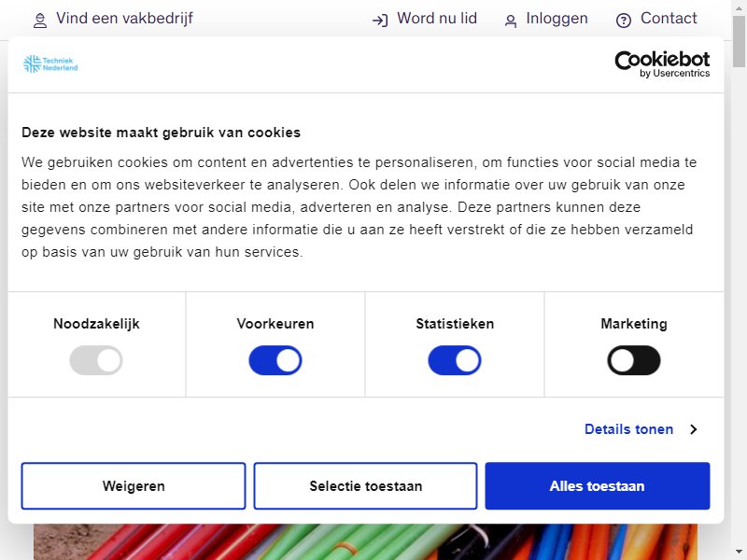The width and height of the screenshot is (747, 560).
Task: Click the question mark icon beside Contact
Action: point(623,21)
